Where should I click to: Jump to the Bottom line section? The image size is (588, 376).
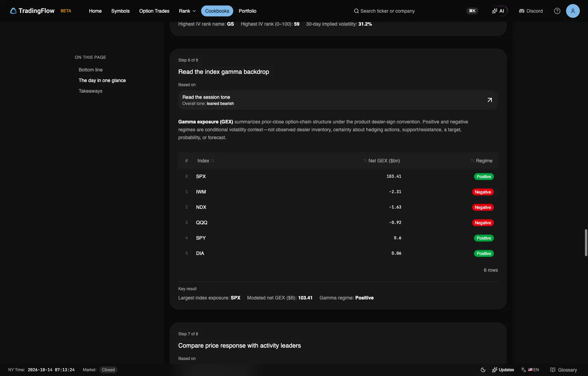pos(91,70)
